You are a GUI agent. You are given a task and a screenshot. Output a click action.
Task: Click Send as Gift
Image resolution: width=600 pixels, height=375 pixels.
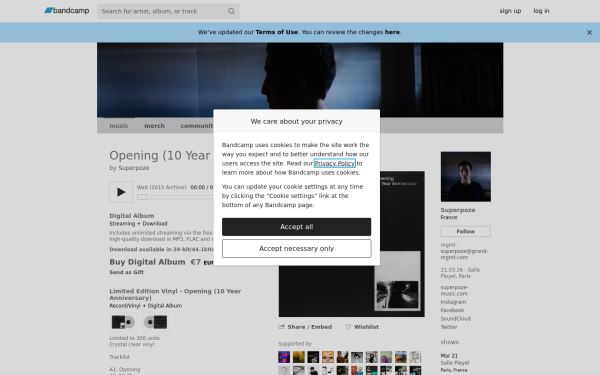coord(126,272)
